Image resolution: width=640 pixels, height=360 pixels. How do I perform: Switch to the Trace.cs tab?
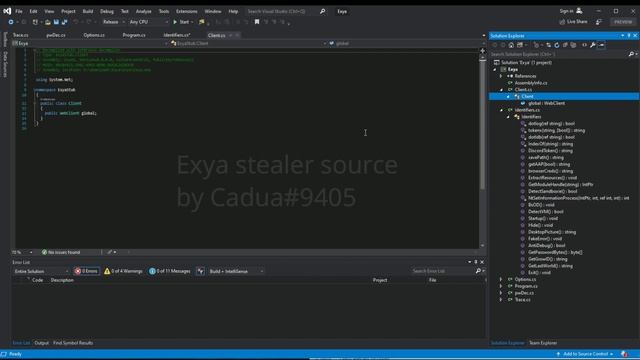pos(20,35)
